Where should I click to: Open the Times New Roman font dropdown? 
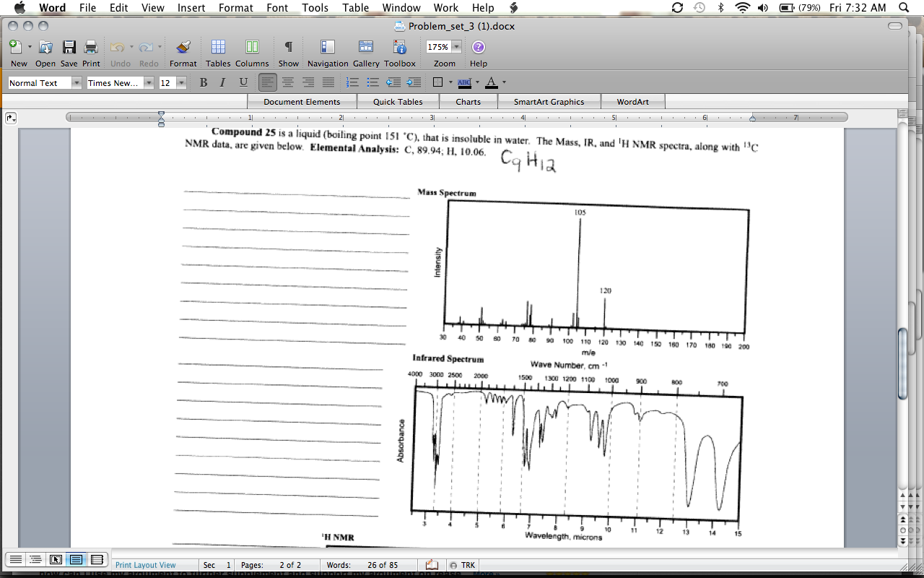(149, 83)
